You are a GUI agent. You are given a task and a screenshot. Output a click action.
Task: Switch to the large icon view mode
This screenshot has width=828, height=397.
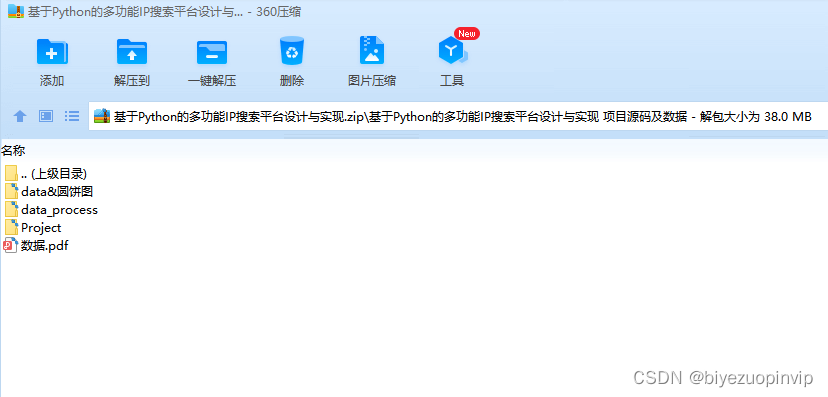coord(46,116)
